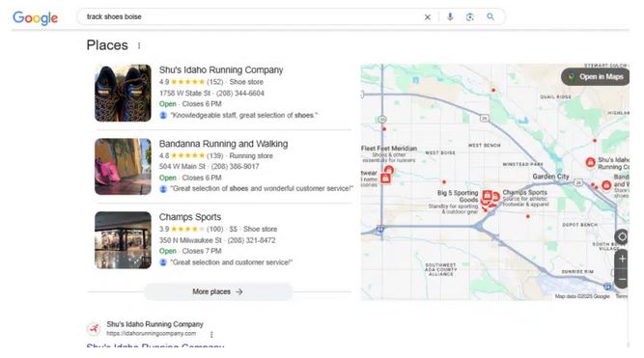Start voice search with microphone icon

coord(450,16)
